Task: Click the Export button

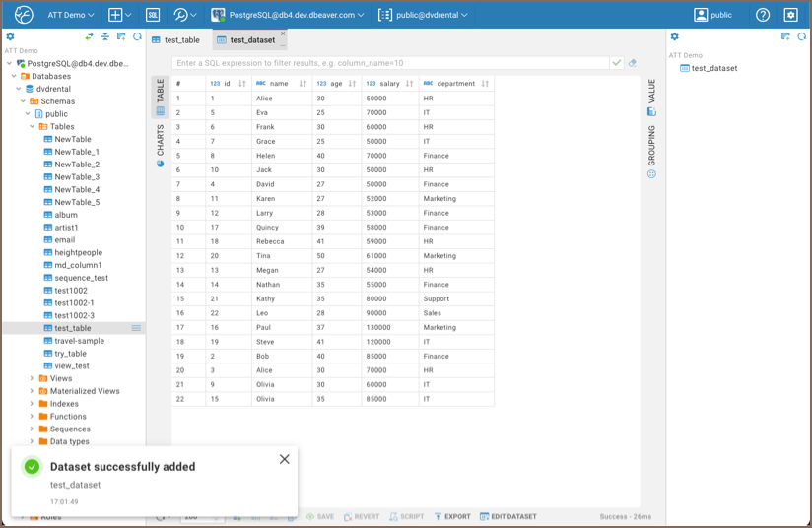Action: pos(453,516)
